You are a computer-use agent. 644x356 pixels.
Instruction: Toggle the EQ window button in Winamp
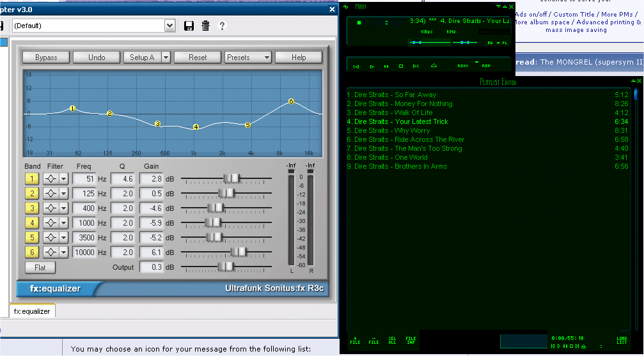click(490, 43)
